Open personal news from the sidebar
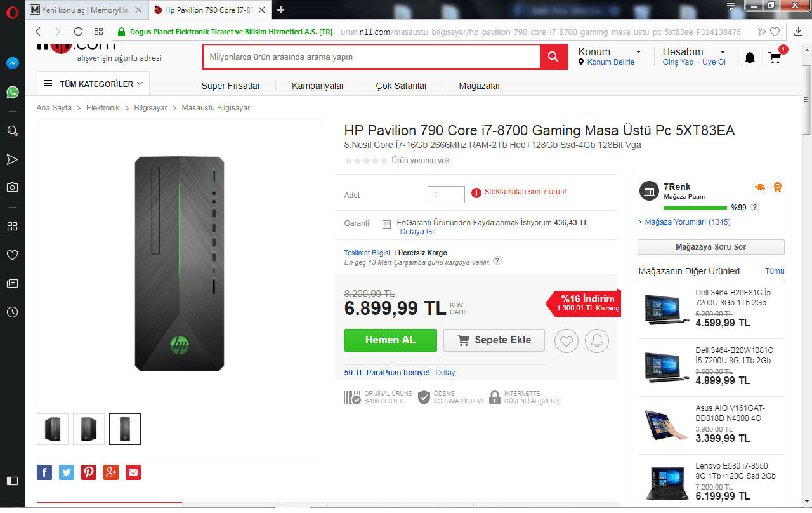Image resolution: width=812 pixels, height=513 pixels. pyautogui.click(x=13, y=283)
